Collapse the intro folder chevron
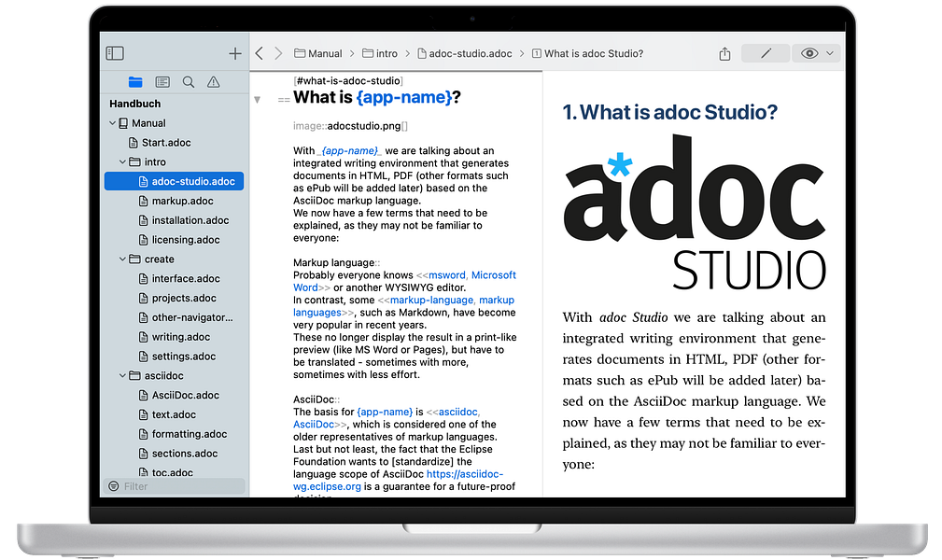Image resolution: width=942 pixels, height=560 pixels. coord(122,162)
